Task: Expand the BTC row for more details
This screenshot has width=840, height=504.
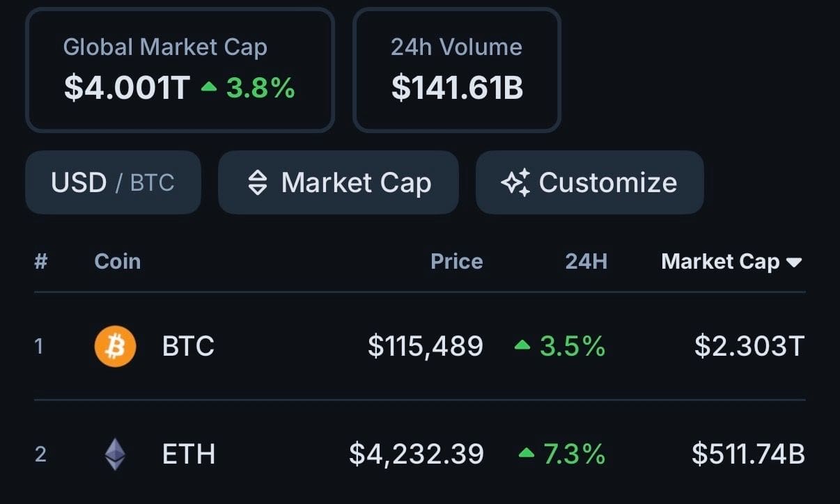Action: pos(418,345)
